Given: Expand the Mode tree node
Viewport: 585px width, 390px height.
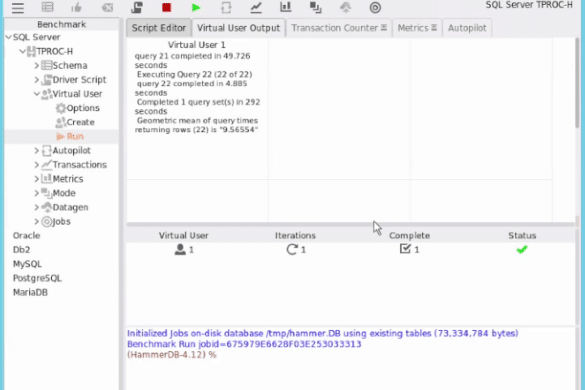Looking at the screenshot, I should pos(36,193).
